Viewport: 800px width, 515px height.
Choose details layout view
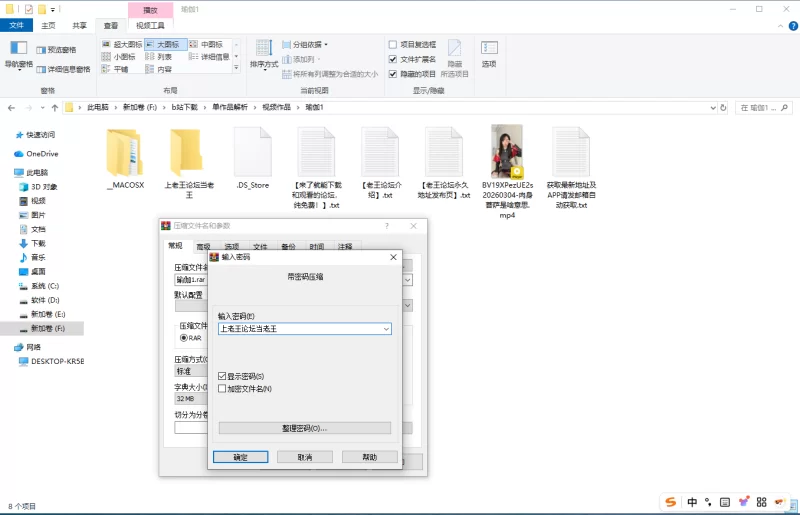(209, 57)
